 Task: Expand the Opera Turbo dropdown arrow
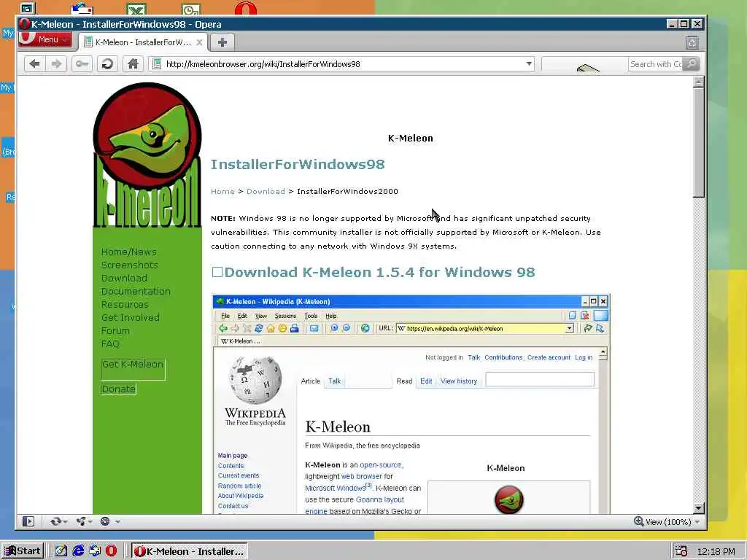(117, 522)
